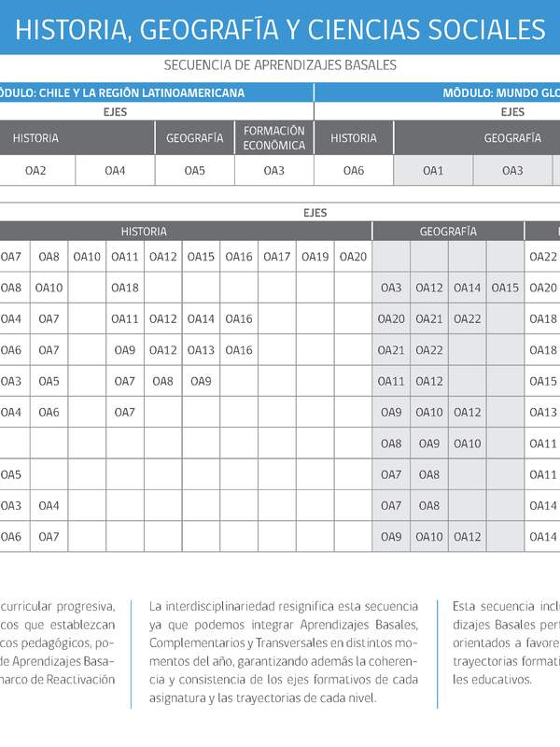Click OA9 between OA8 and OA10
Screen dimensions: 560x747
click(429, 444)
